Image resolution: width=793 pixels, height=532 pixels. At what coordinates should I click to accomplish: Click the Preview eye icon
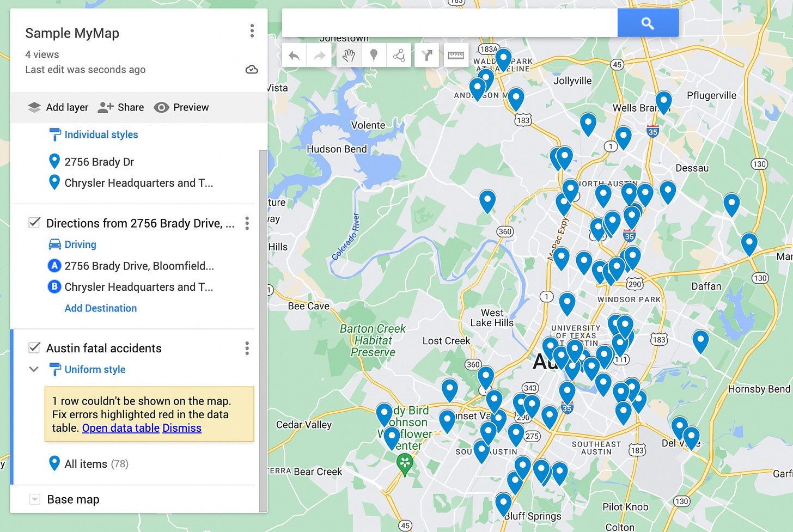point(161,107)
